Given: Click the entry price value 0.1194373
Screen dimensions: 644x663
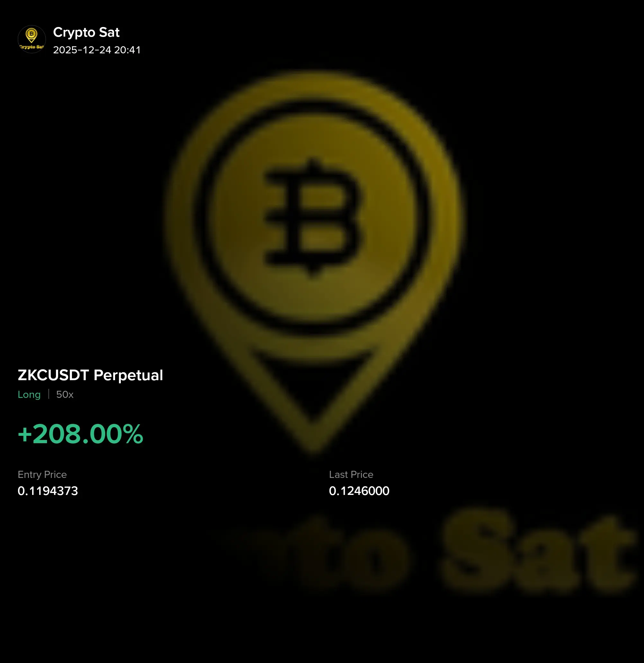Looking at the screenshot, I should (48, 491).
